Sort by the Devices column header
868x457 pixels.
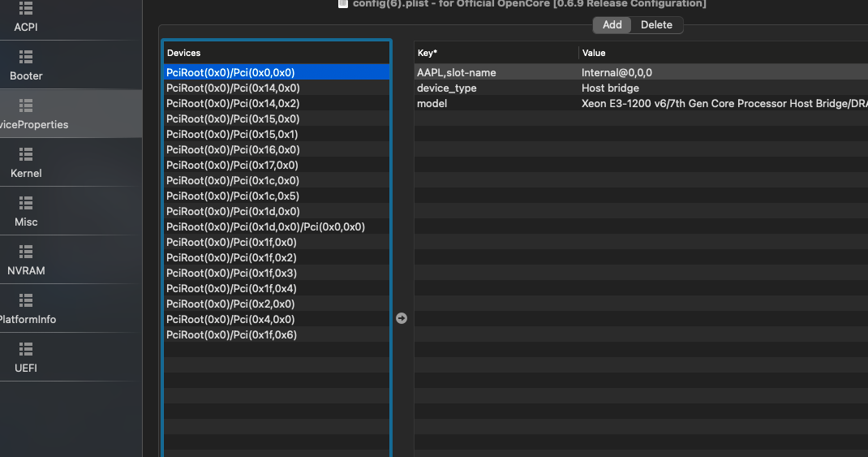click(x=276, y=53)
